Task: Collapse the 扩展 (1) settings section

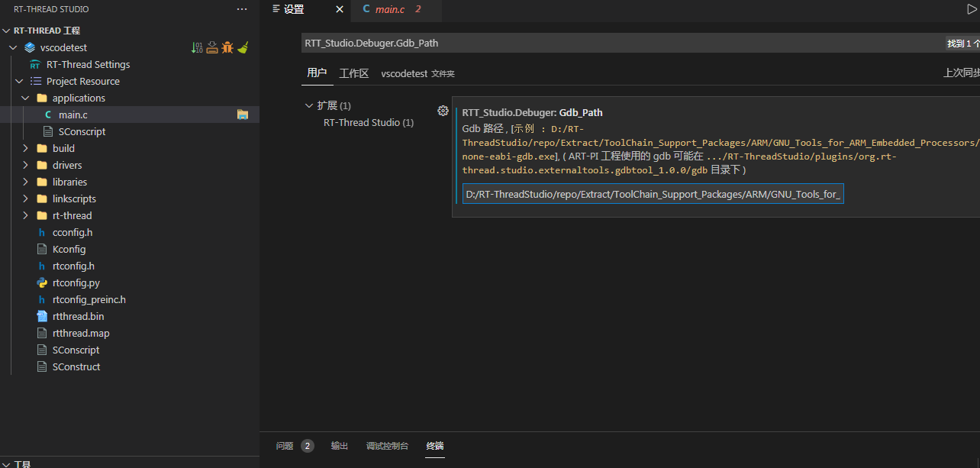Action: pos(309,105)
